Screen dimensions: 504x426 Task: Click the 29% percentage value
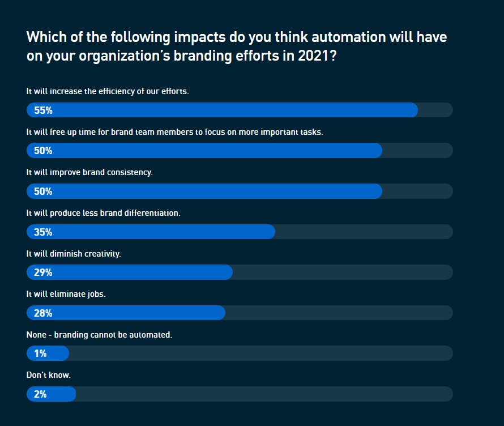tap(43, 272)
